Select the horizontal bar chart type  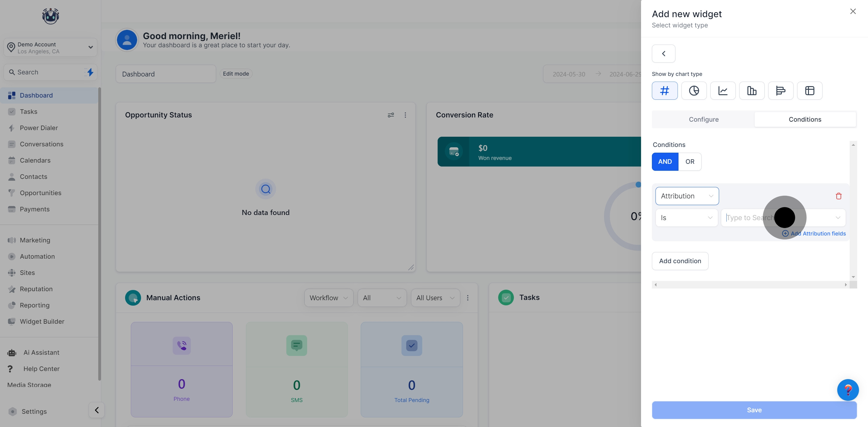pyautogui.click(x=780, y=91)
